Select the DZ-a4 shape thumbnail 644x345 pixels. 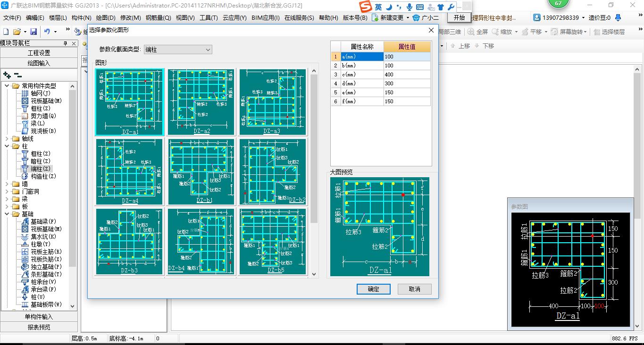tap(129, 172)
